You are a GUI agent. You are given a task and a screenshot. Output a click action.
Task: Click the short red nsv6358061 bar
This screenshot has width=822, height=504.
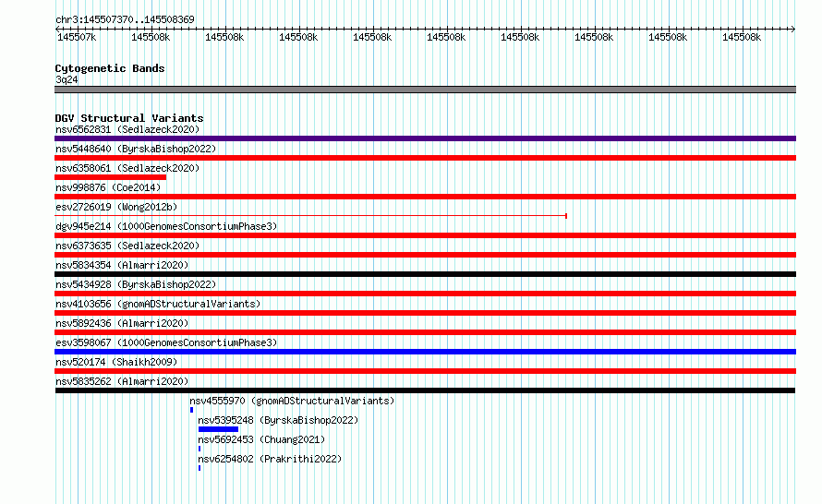(110, 177)
